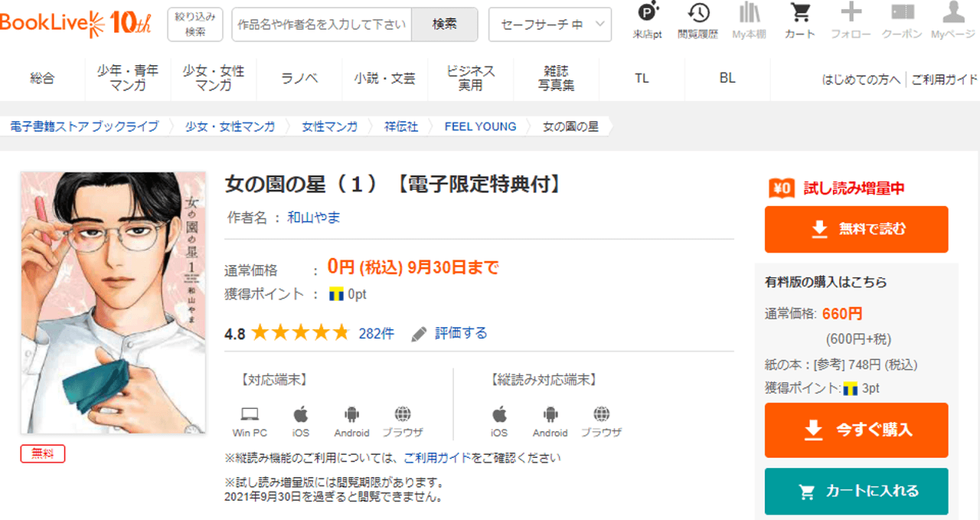Open 閲覧履歴 browsing history icon
The image size is (980, 520).
click(697, 14)
